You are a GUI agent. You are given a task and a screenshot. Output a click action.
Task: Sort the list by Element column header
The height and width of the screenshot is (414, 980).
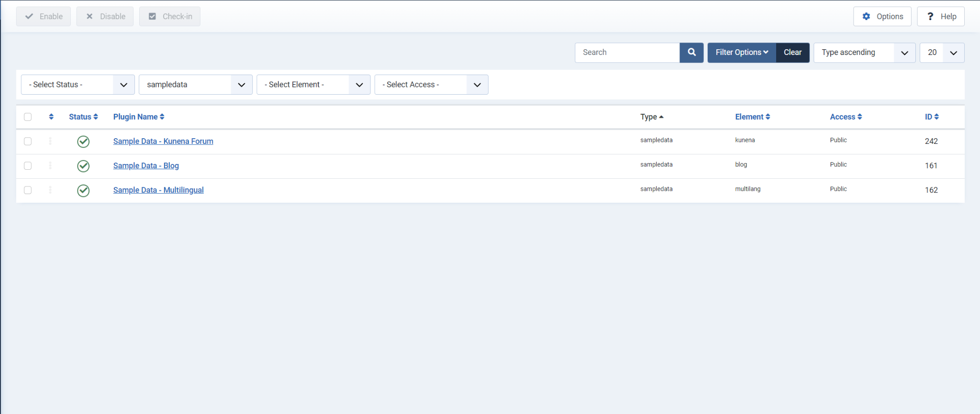click(x=752, y=117)
